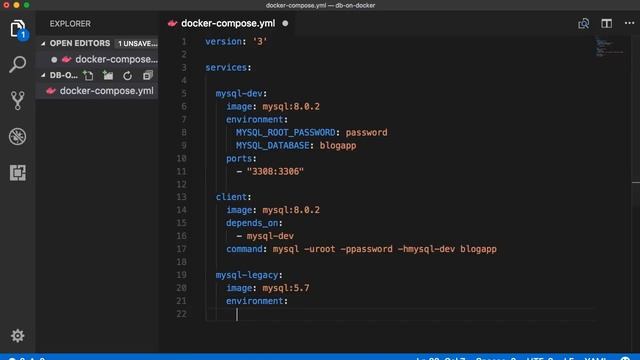Click line number 12 in the gutter
This screenshot has width=640, height=360.
coord(182,184)
